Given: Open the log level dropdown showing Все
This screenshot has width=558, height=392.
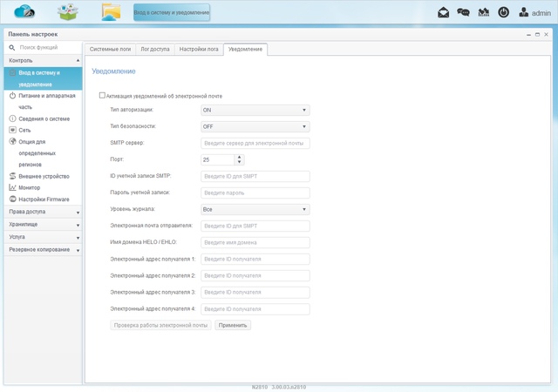Looking at the screenshot, I should [x=255, y=210].
